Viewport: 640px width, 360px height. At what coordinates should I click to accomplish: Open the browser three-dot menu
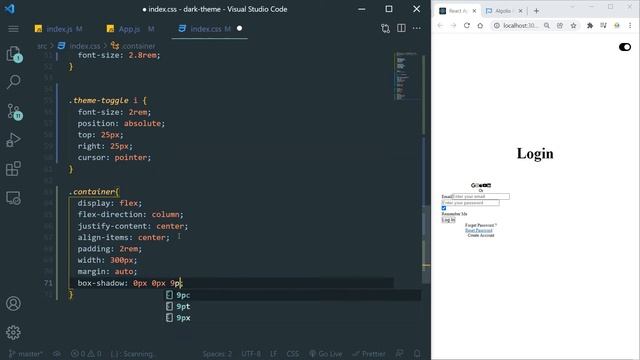[630, 25]
